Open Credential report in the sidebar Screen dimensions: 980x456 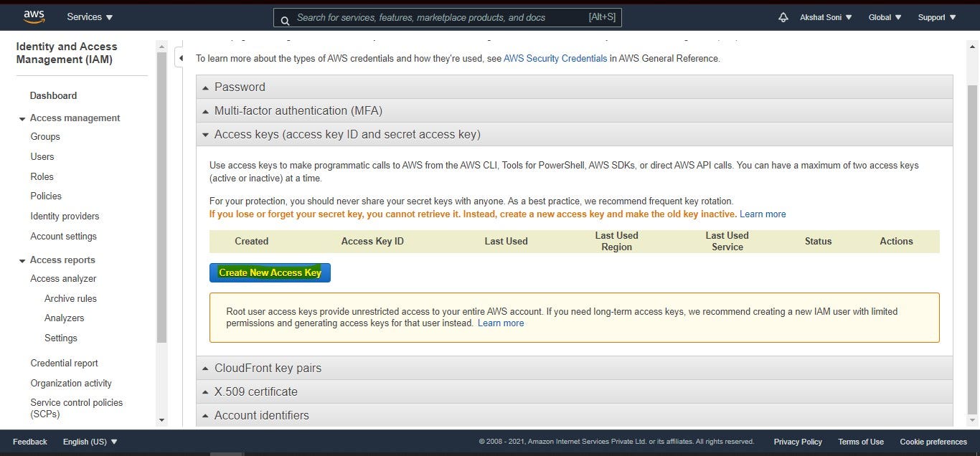[64, 363]
